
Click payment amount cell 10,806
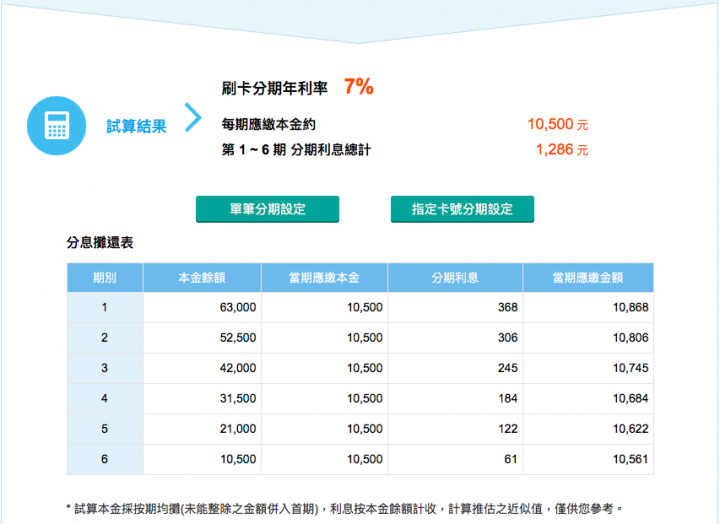[x=588, y=338]
